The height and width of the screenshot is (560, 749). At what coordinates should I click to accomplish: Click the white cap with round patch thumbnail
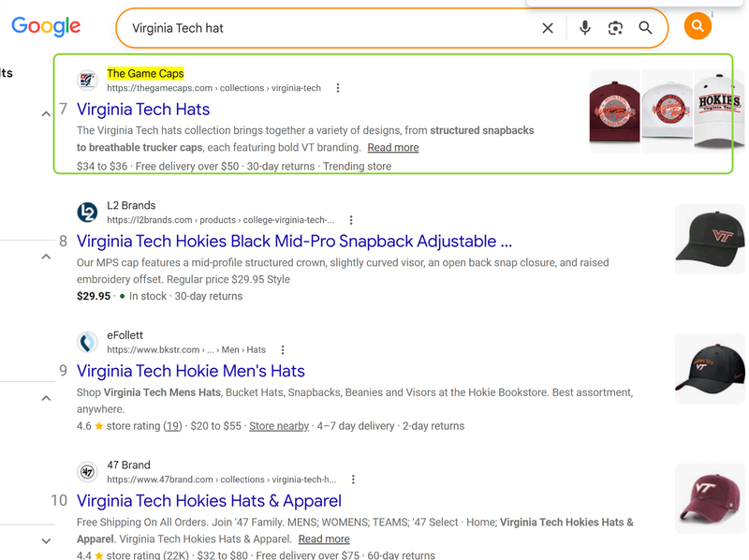(667, 111)
